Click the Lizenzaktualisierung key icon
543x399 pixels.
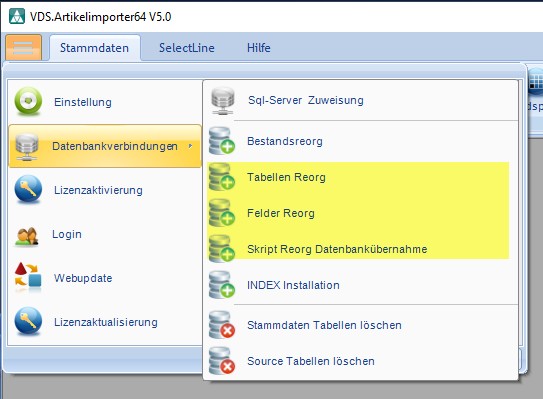pyautogui.click(x=28, y=321)
